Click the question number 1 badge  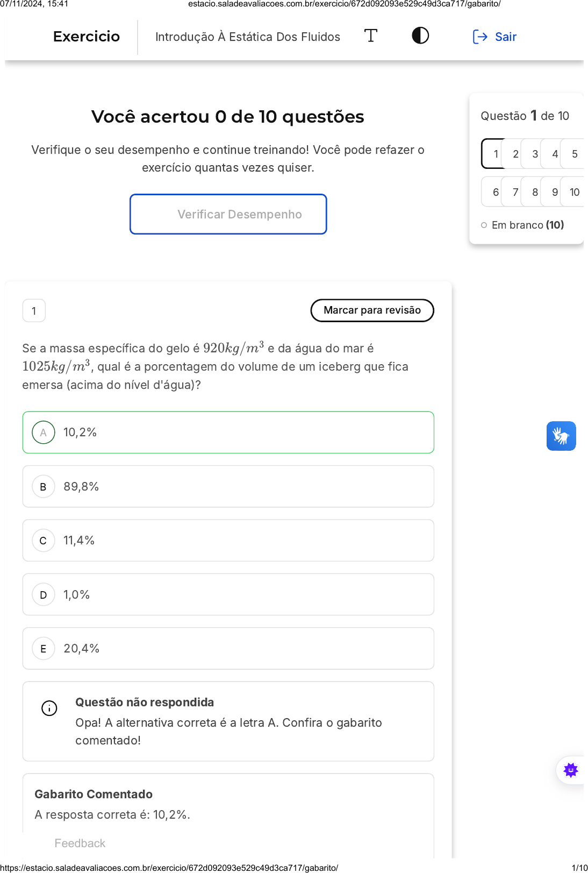point(34,311)
